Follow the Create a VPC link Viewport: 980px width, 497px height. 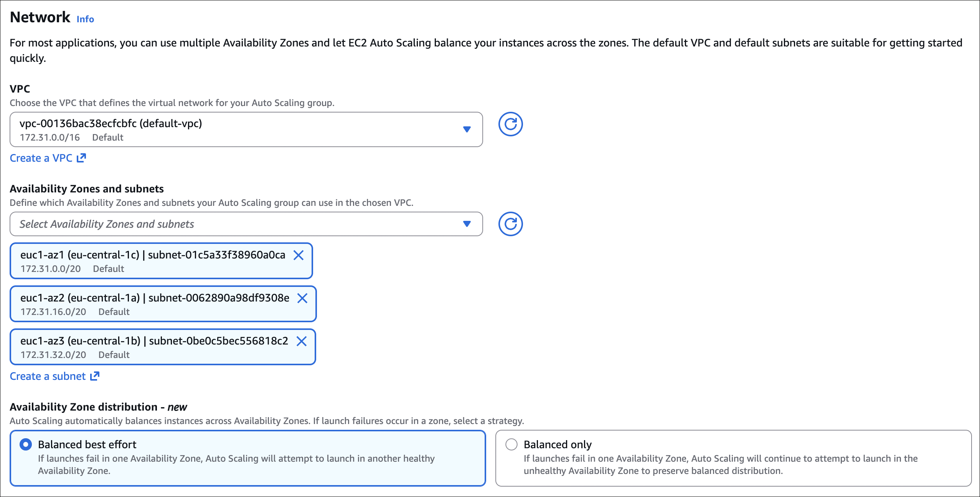click(x=41, y=158)
